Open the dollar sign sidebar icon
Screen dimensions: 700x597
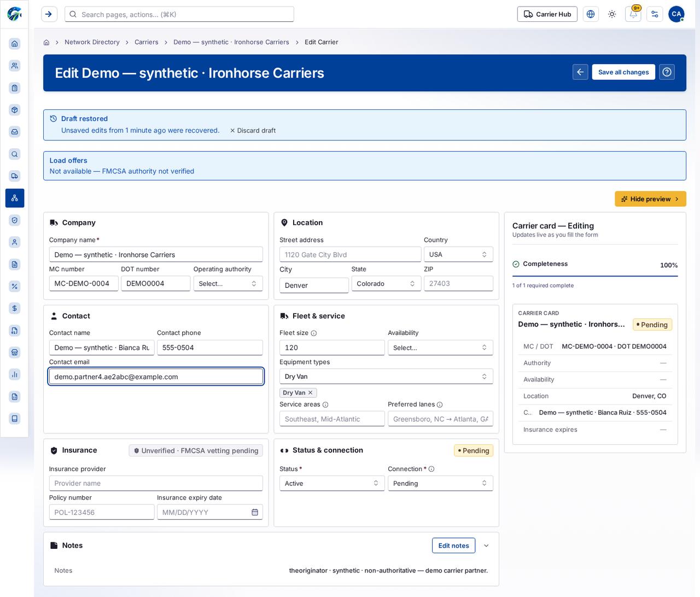tap(15, 308)
